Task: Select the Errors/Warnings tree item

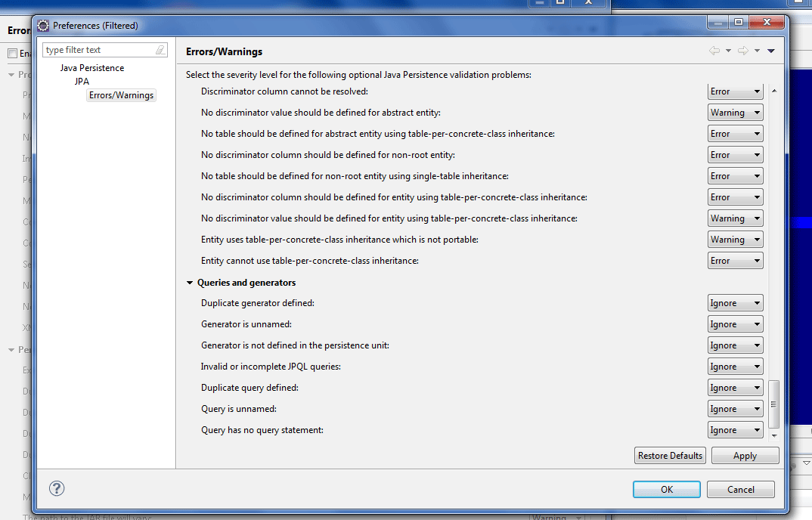Action: pos(121,95)
